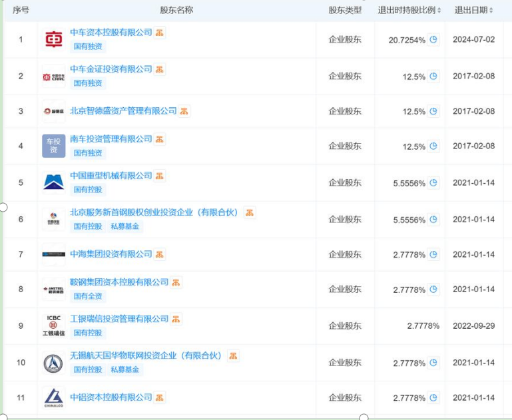The image size is (512, 420).
Task: Select the 20.7254% shareholding value
Action: coord(407,40)
